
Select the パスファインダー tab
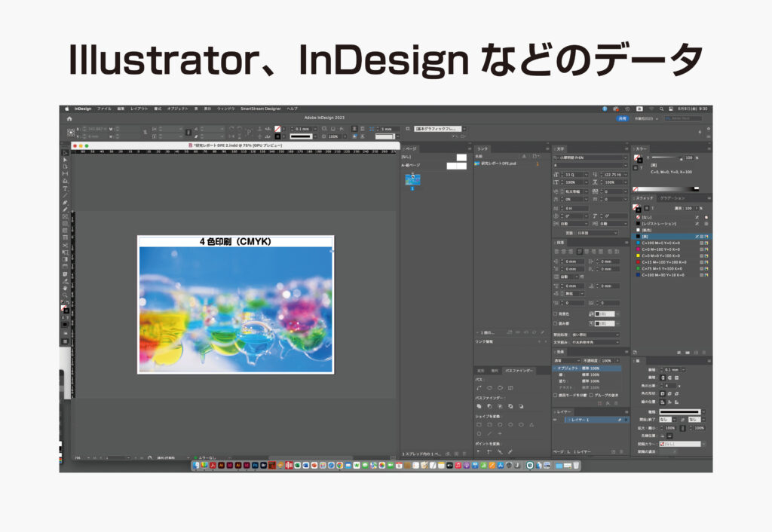(519, 370)
